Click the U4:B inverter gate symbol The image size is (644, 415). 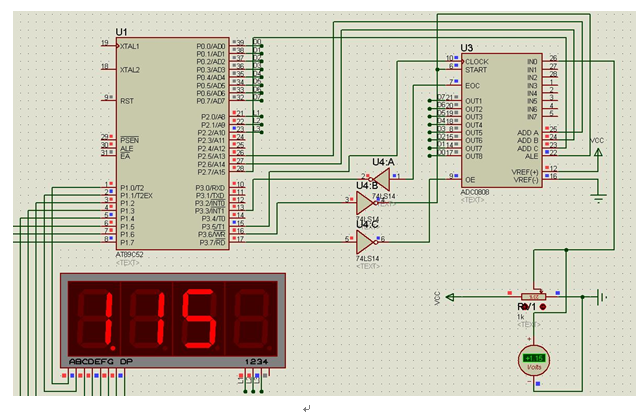(x=367, y=203)
